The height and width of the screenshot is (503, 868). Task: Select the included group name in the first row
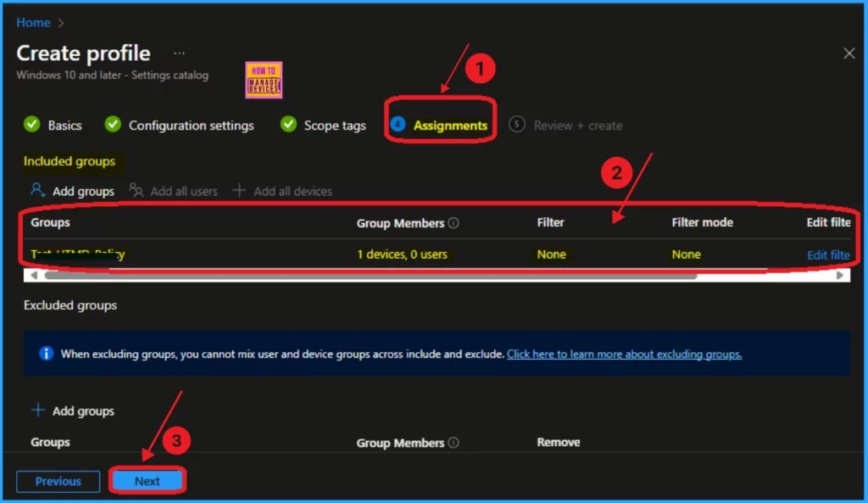point(77,254)
